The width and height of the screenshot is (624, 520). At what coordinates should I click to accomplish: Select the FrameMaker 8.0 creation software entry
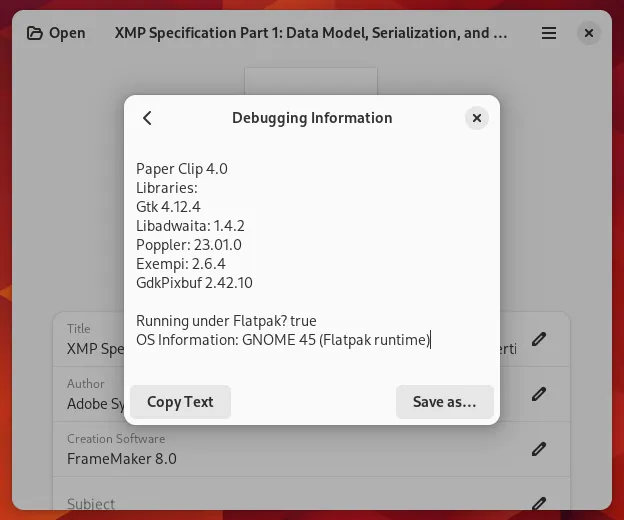[x=122, y=459]
